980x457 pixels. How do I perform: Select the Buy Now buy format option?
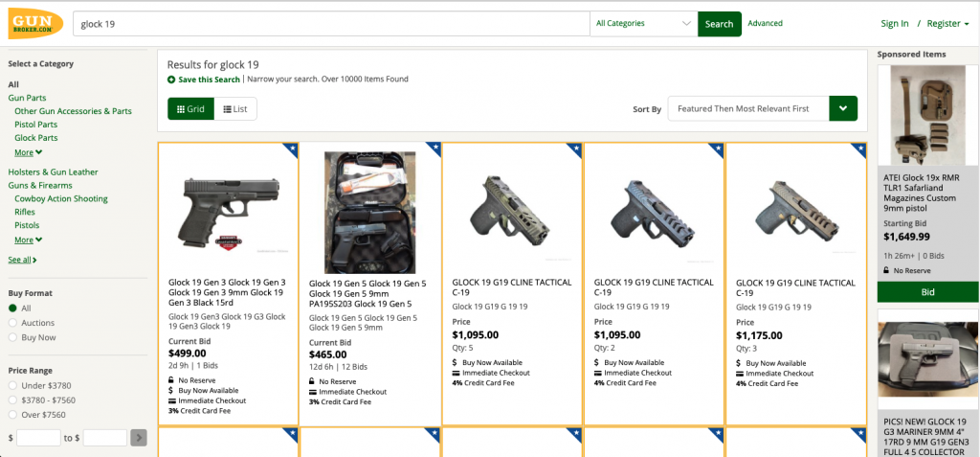coord(12,337)
